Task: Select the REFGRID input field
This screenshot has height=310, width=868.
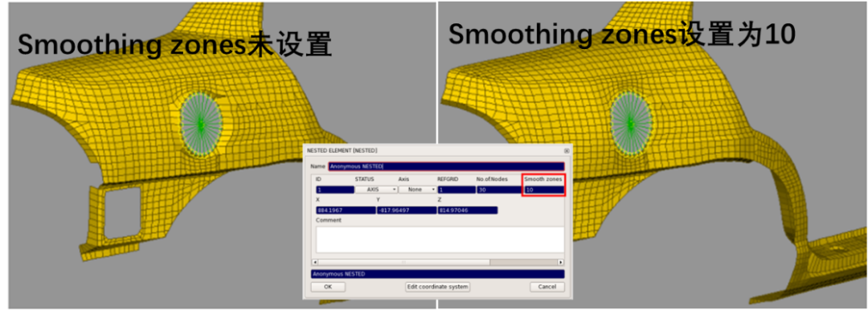Action: (x=457, y=190)
